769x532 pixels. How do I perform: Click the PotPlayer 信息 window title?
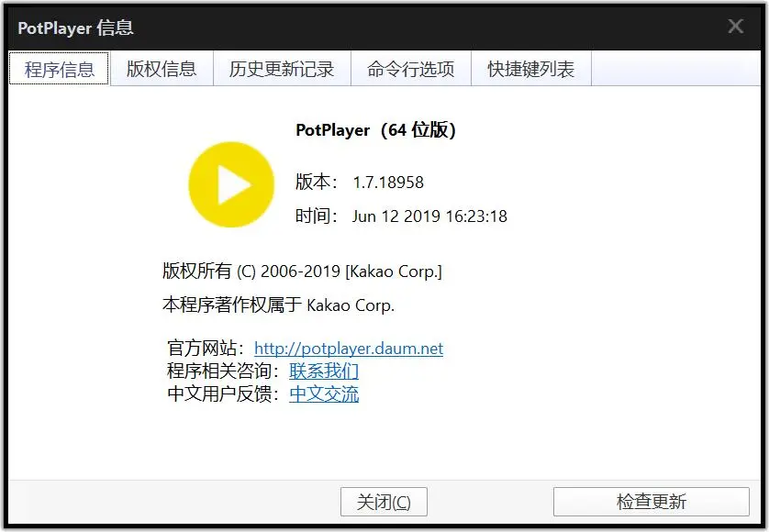click(x=75, y=28)
